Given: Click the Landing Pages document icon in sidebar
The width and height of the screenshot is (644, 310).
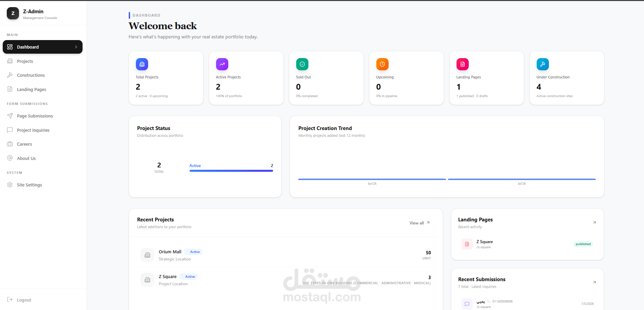Looking at the screenshot, I should coord(10,89).
